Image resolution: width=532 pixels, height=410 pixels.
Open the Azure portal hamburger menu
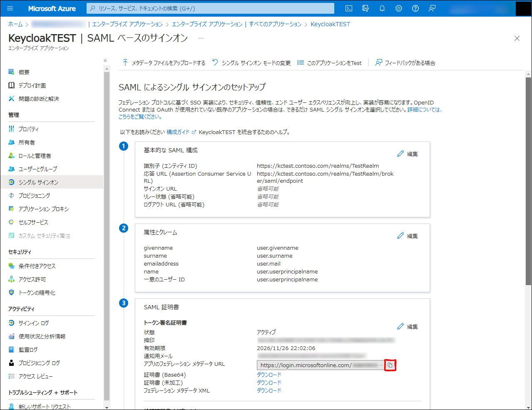pyautogui.click(x=10, y=8)
